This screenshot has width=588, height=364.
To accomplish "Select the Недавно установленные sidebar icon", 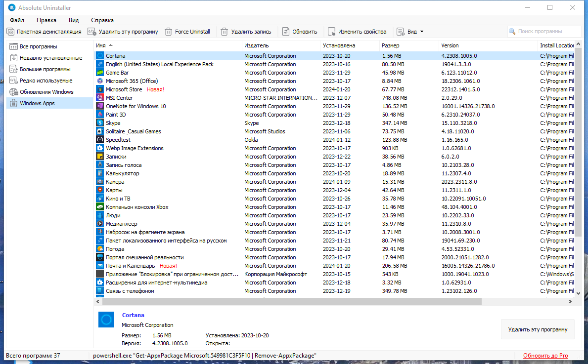I will click(x=13, y=58).
